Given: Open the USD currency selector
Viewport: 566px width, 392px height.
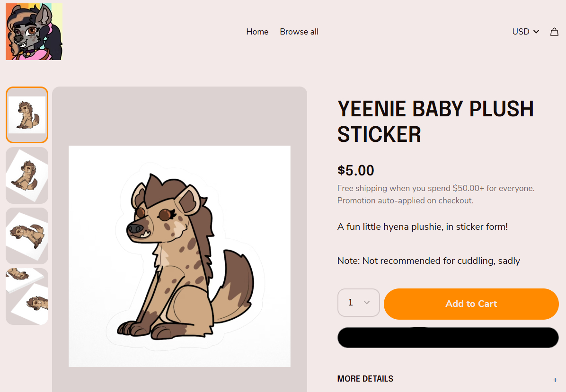Looking at the screenshot, I should tap(525, 32).
